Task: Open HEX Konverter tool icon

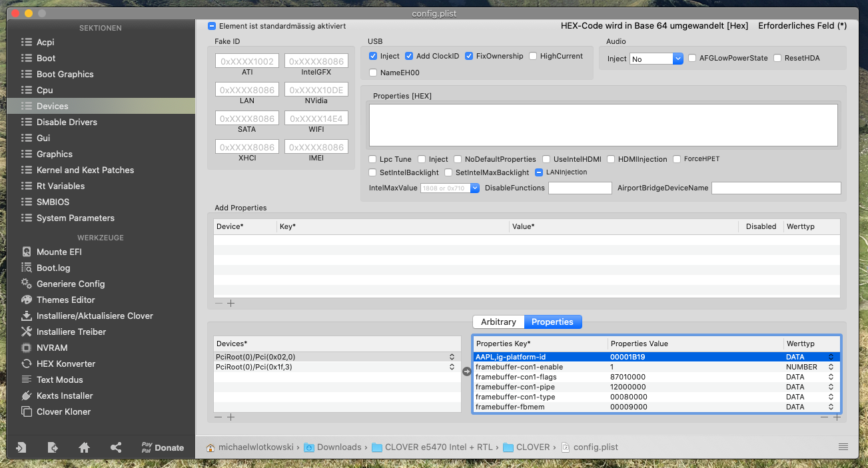Action: coord(27,363)
